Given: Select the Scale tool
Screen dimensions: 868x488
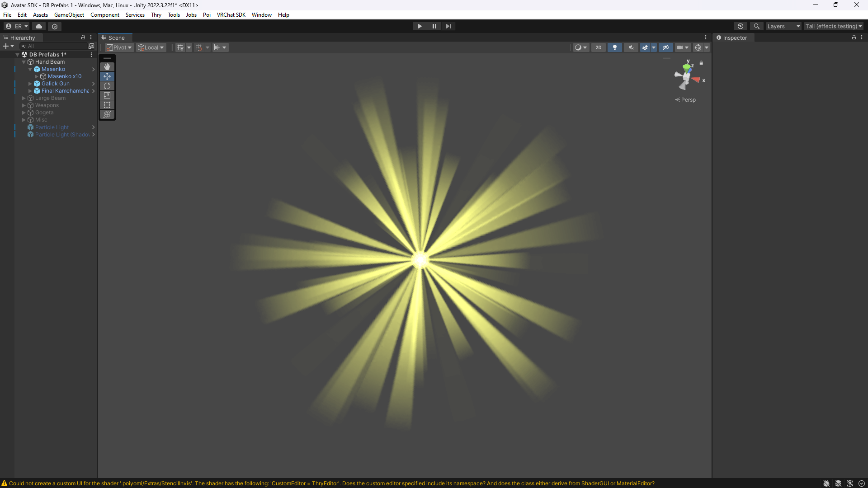Looking at the screenshot, I should click(107, 95).
